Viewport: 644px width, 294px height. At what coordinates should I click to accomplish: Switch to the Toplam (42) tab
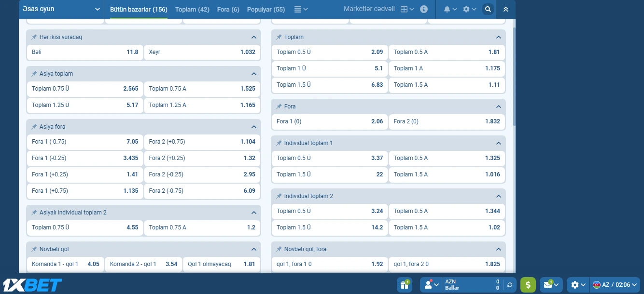(192, 9)
